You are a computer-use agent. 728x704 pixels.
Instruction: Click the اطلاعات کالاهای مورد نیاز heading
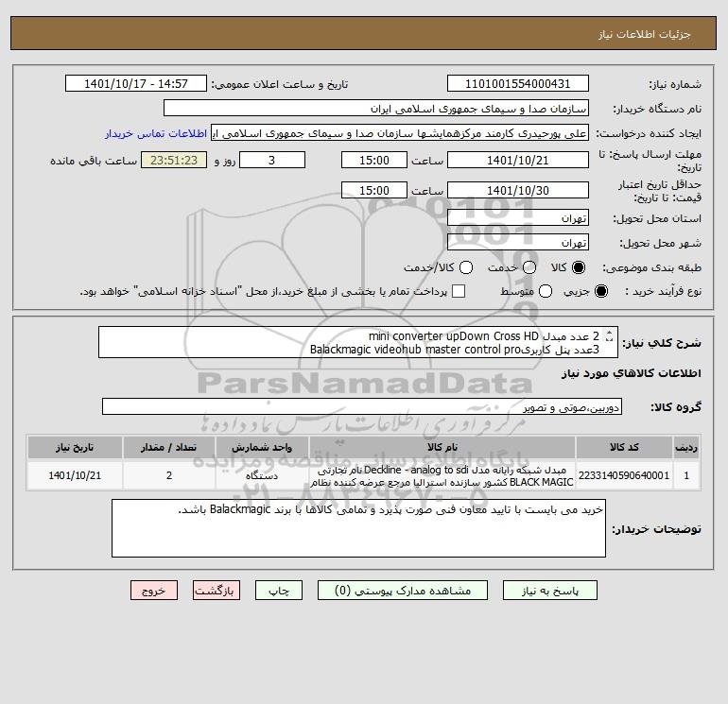point(632,373)
